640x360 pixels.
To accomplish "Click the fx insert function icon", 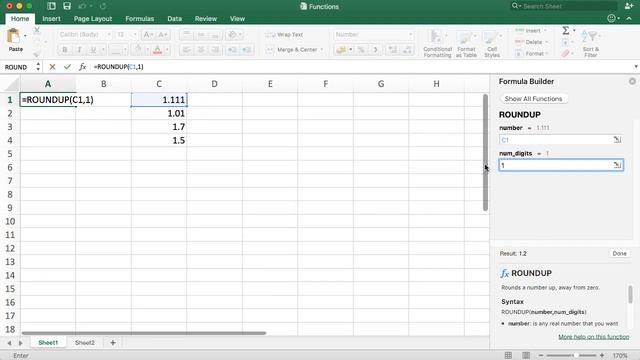I will [82, 67].
